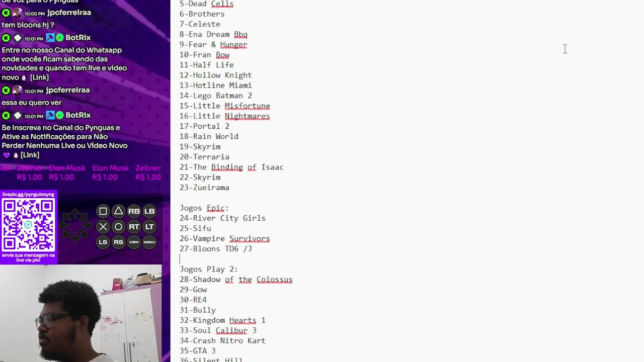
Task: Click the square controller button icon
Action: coord(103,211)
